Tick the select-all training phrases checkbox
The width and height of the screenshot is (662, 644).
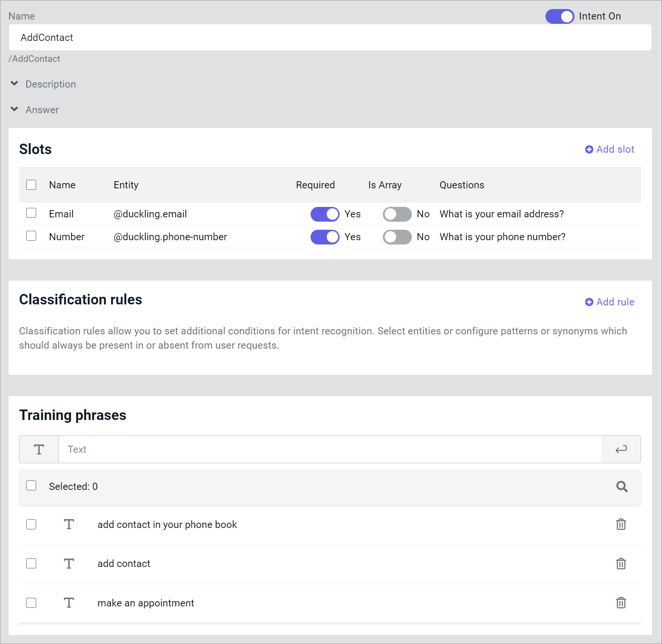tap(31, 486)
